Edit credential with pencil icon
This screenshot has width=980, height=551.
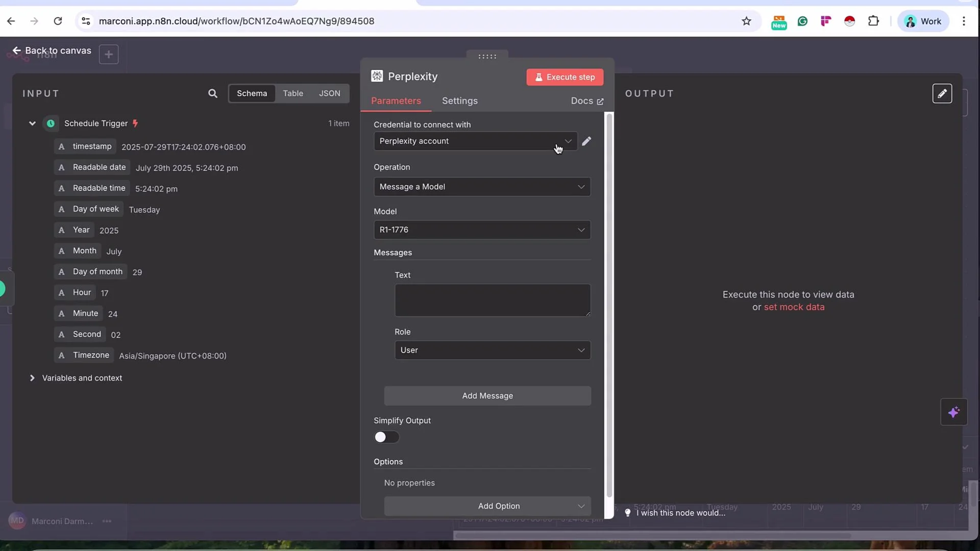586,141
